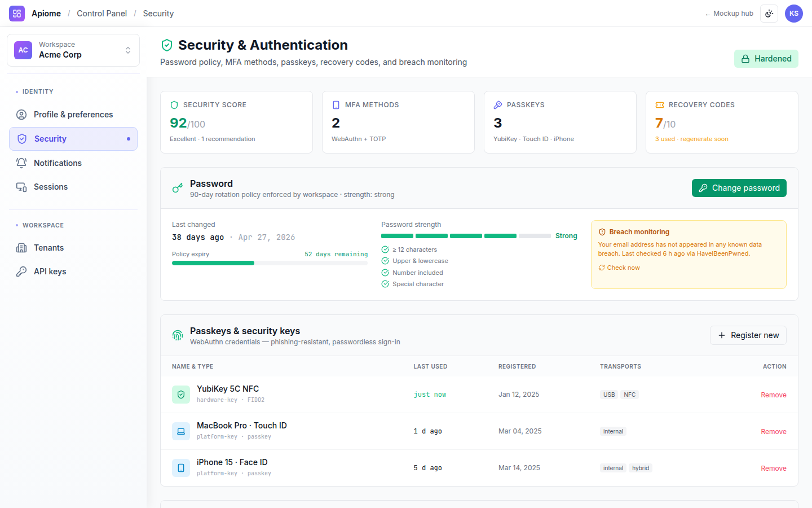This screenshot has width=812, height=508.
Task: Click the Tenants building icon
Action: (21, 248)
